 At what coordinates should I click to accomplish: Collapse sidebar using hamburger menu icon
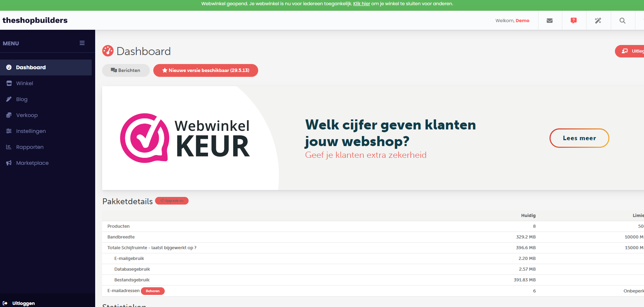82,43
